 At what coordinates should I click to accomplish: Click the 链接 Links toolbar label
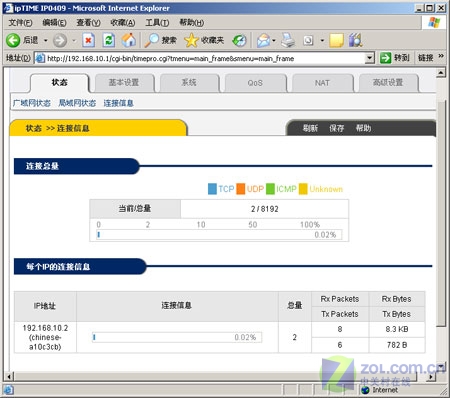[x=425, y=58]
